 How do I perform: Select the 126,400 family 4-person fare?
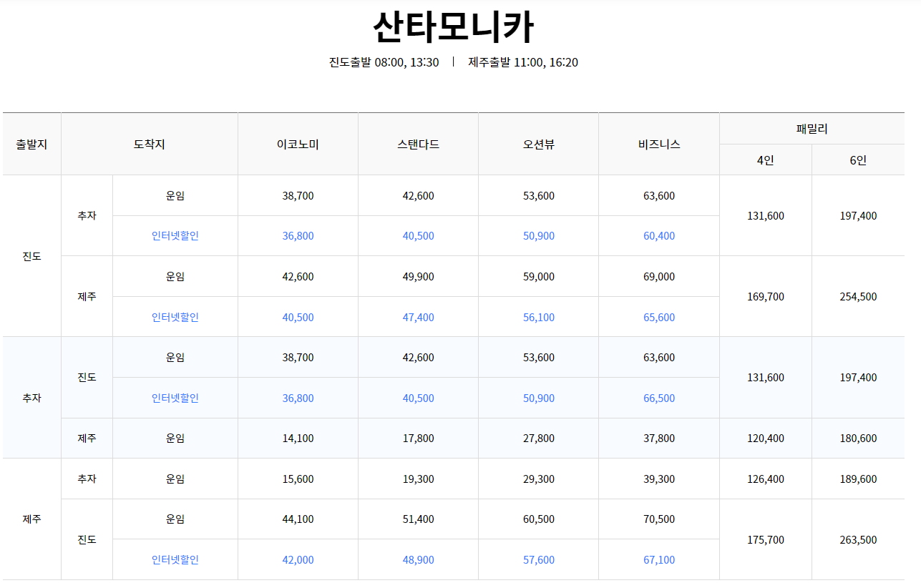point(766,479)
